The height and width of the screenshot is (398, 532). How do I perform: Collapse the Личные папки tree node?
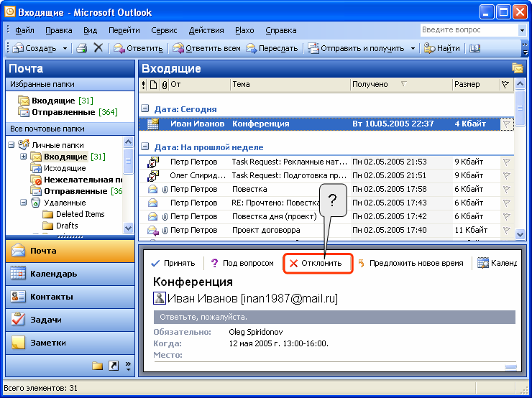pyautogui.click(x=12, y=144)
